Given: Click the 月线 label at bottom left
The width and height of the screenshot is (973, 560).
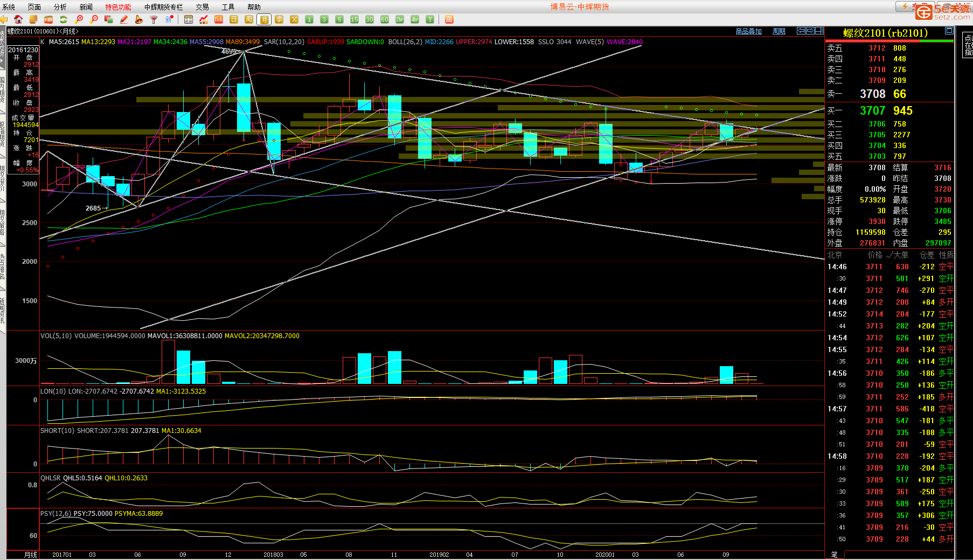Looking at the screenshot, I should (31, 555).
